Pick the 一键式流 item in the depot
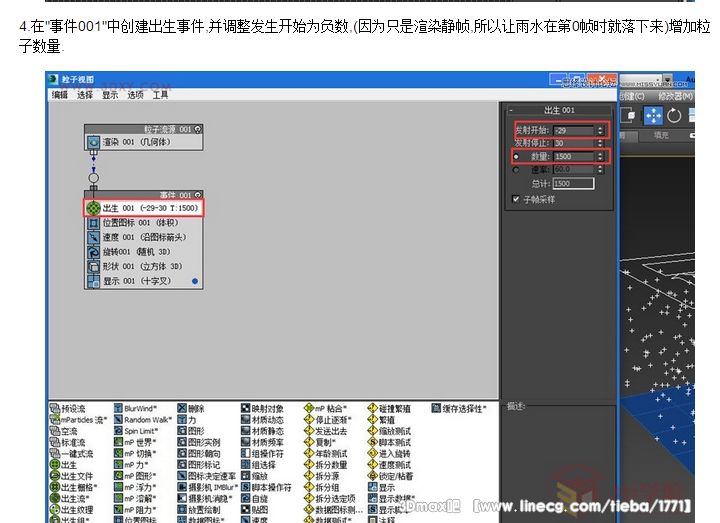The width and height of the screenshot is (720, 523). click(x=71, y=454)
